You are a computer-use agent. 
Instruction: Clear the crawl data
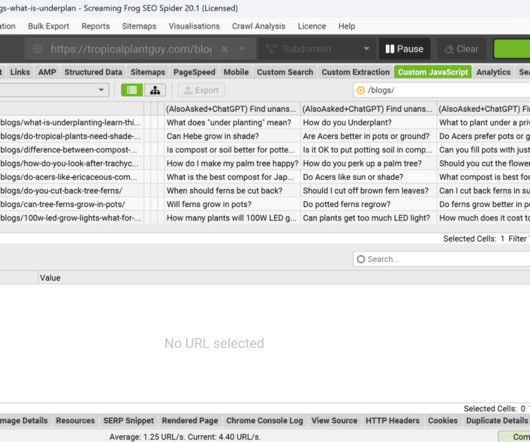[462, 49]
